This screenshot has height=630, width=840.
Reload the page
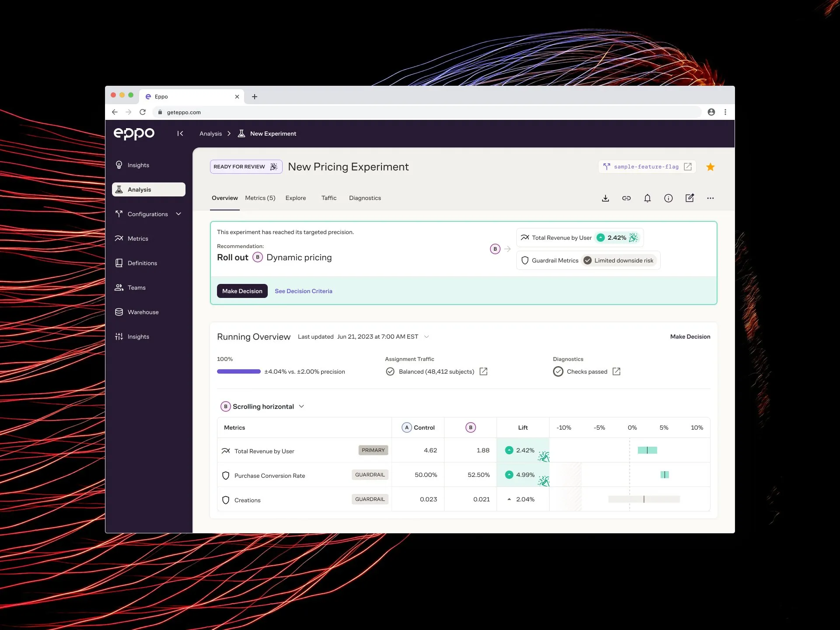143,112
